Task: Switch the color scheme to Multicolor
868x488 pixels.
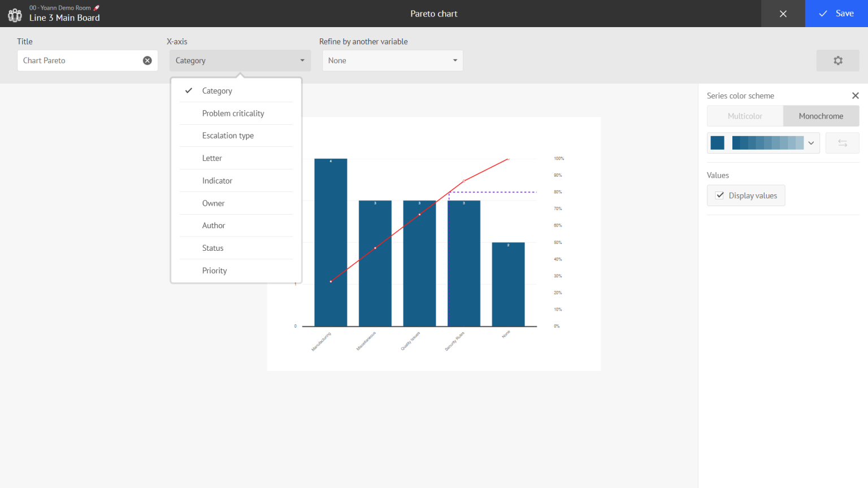Action: [745, 116]
